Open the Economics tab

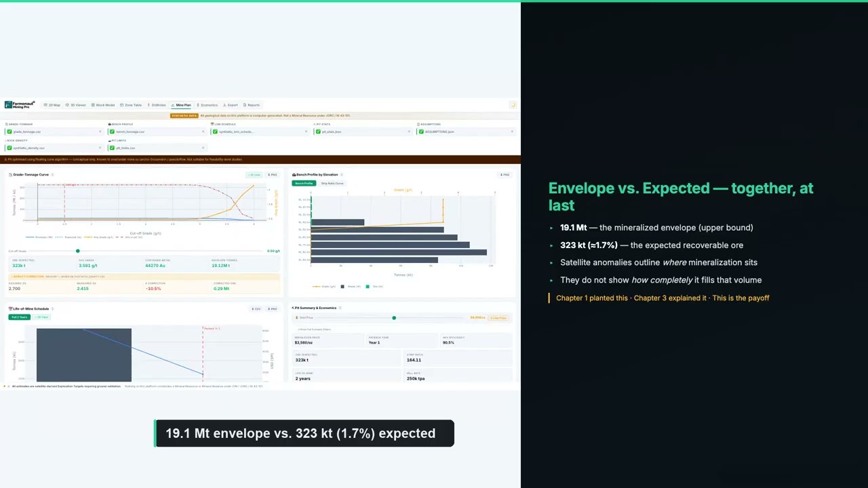208,105
